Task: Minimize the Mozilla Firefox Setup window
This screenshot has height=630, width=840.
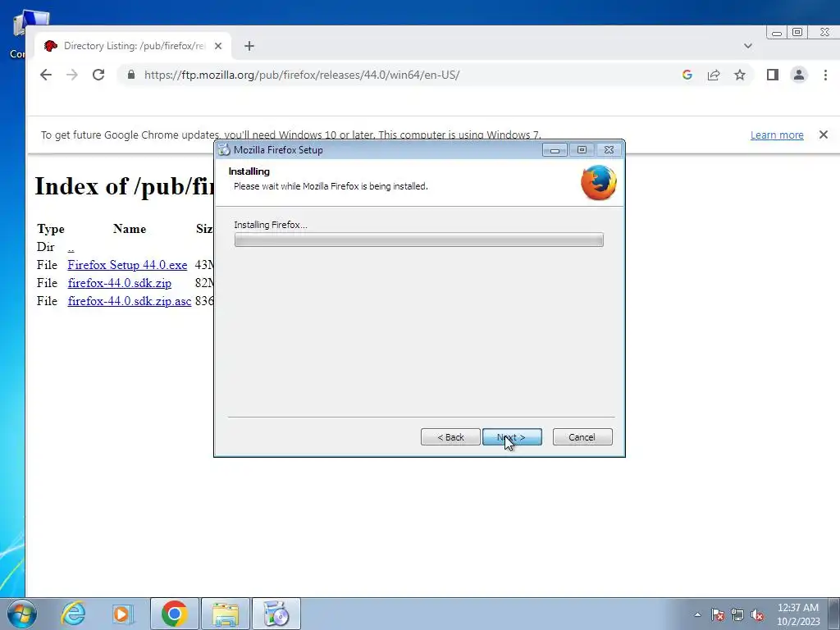Action: coord(555,150)
